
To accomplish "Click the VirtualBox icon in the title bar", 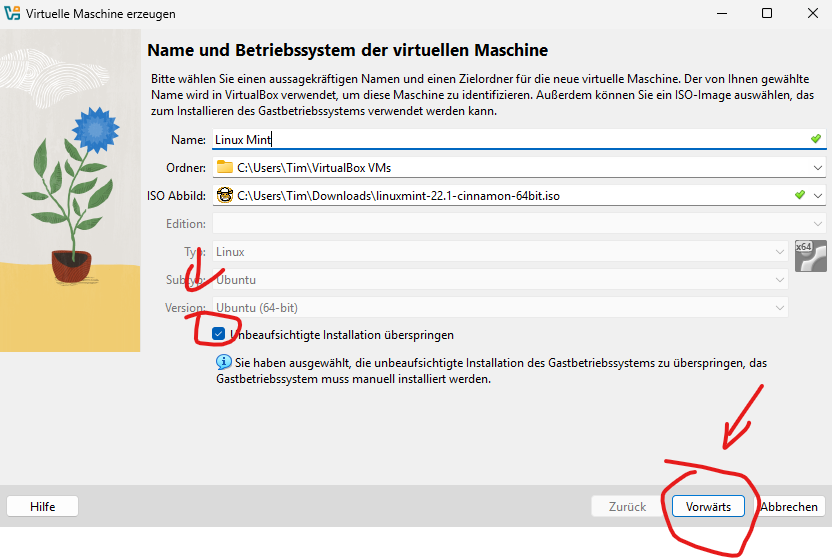I will pyautogui.click(x=12, y=13).
